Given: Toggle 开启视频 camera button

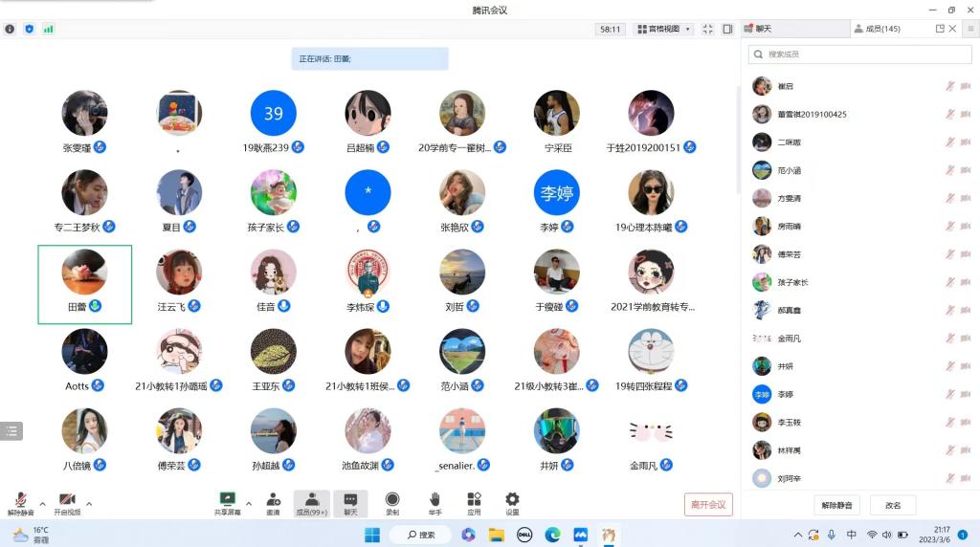Looking at the screenshot, I should pos(67,500).
